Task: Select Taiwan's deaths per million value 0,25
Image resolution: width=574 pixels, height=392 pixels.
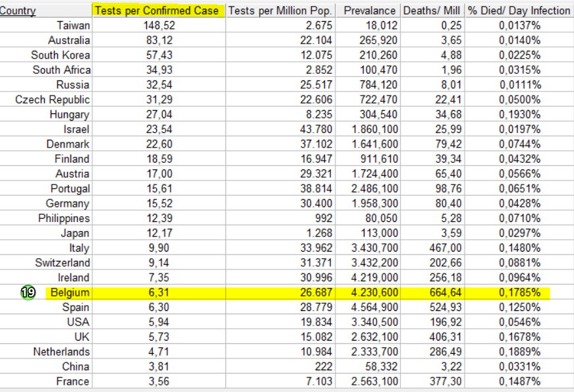Action: click(451, 25)
